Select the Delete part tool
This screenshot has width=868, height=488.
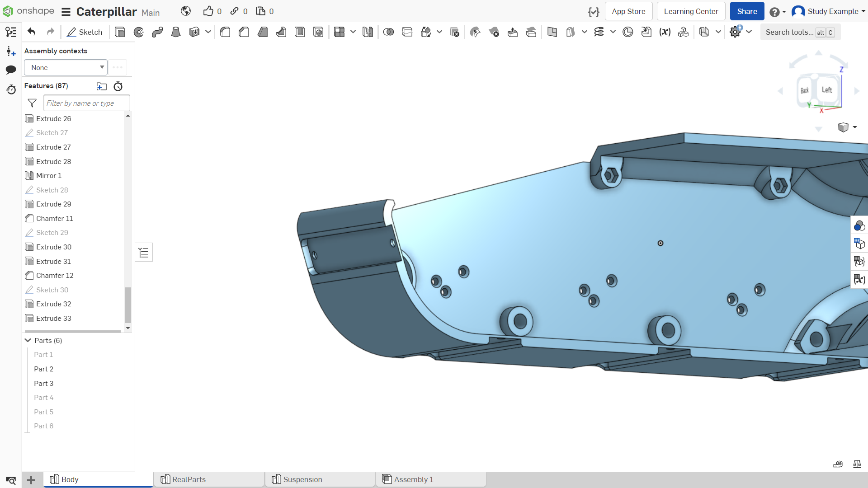pos(454,32)
